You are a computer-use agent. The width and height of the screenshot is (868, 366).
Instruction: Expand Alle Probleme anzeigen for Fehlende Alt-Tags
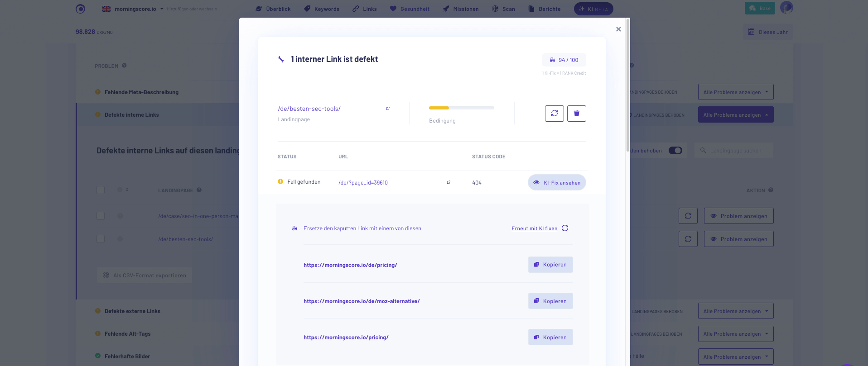pos(736,334)
